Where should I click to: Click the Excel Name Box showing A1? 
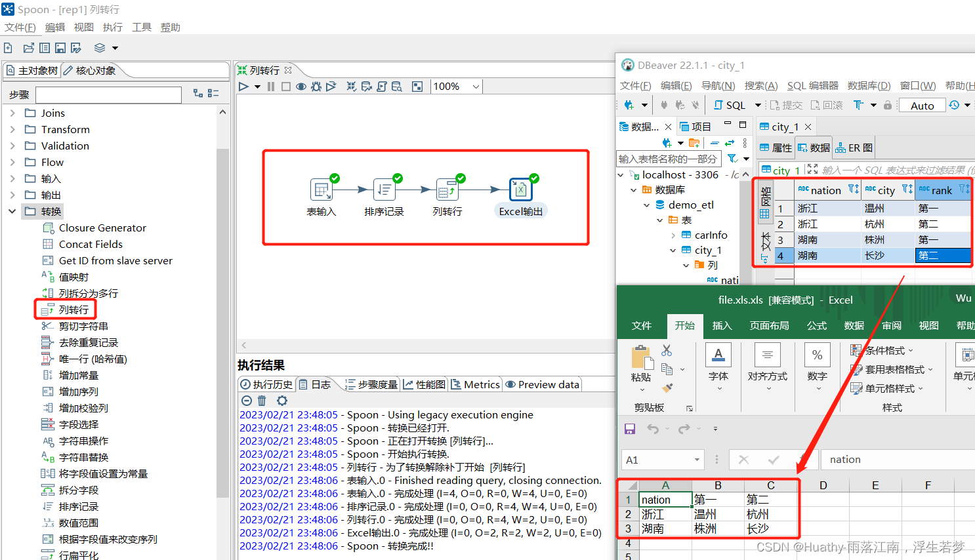point(663,460)
